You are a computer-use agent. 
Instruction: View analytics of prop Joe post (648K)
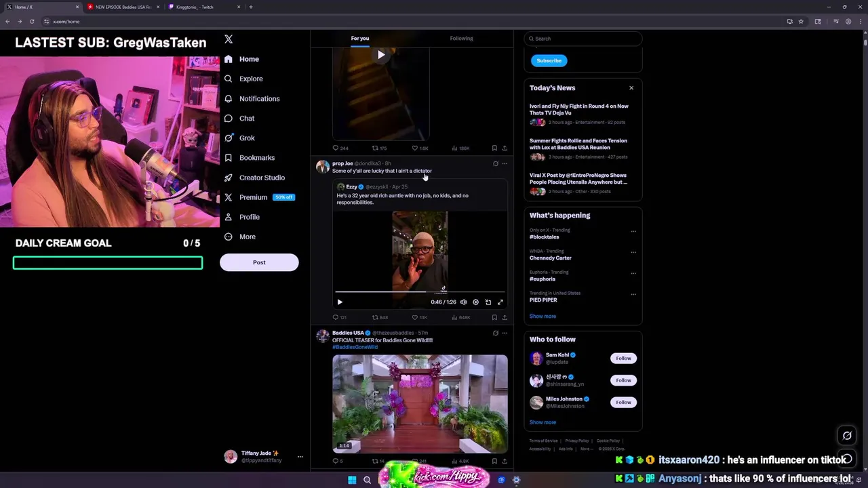461,317
